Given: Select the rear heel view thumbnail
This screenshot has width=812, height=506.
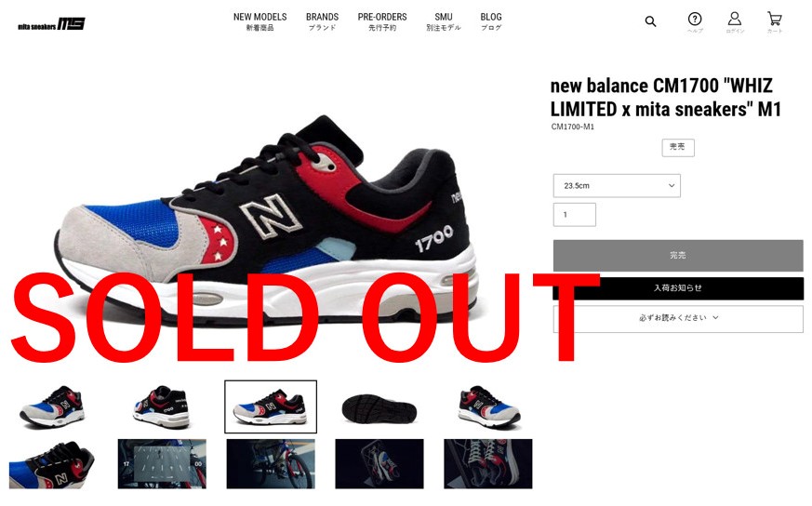Looking at the screenshot, I should pos(162,407).
